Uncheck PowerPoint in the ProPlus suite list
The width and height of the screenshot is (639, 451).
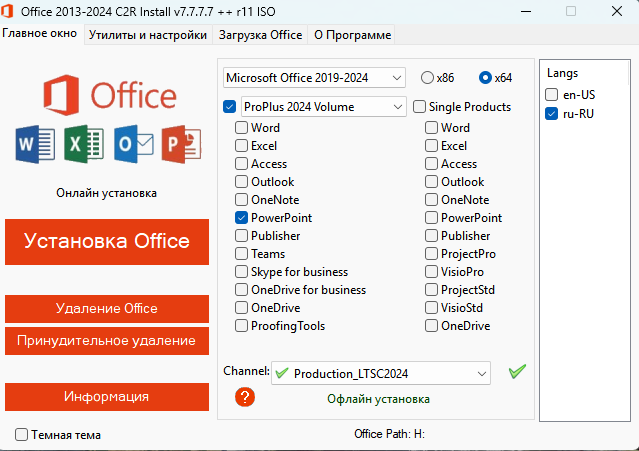point(241,218)
